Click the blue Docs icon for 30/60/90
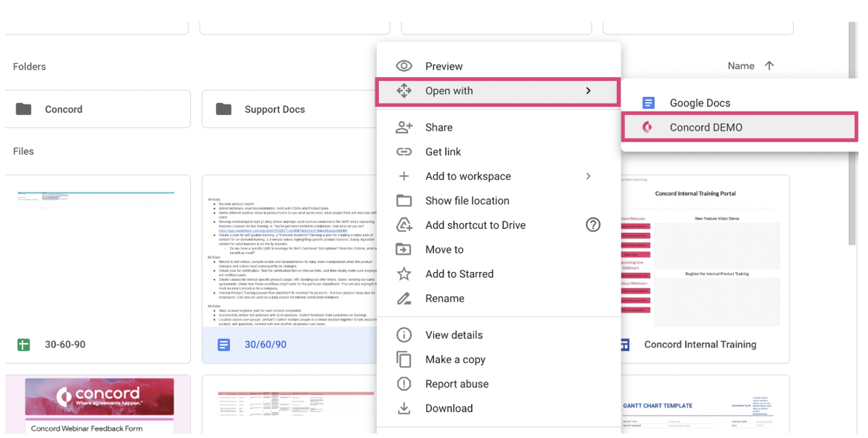The width and height of the screenshot is (868, 438). pyautogui.click(x=223, y=345)
